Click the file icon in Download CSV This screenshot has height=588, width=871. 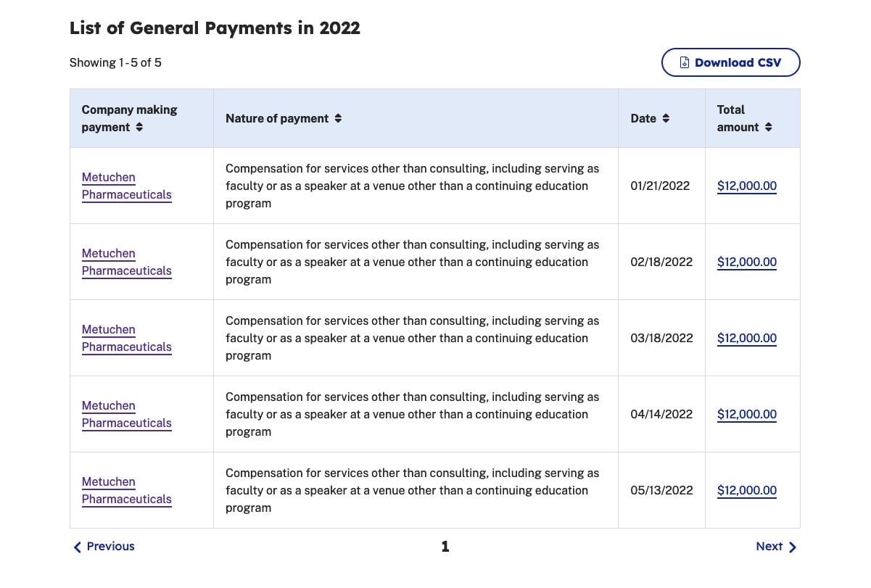coord(684,62)
